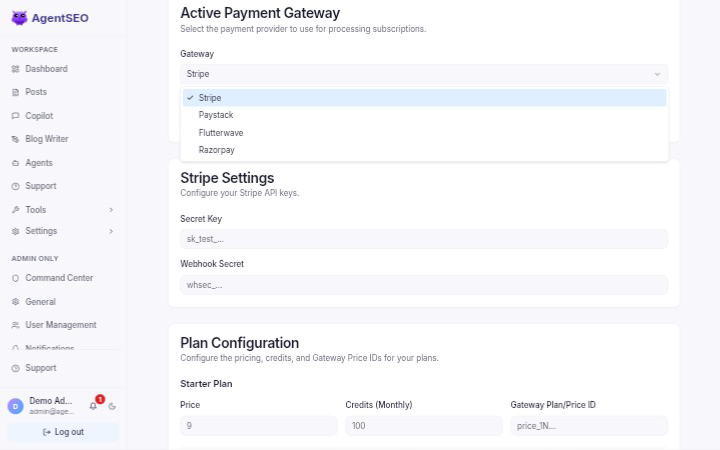Click the bottom Support help icon
Screen dimensions: 720x450
point(16,368)
